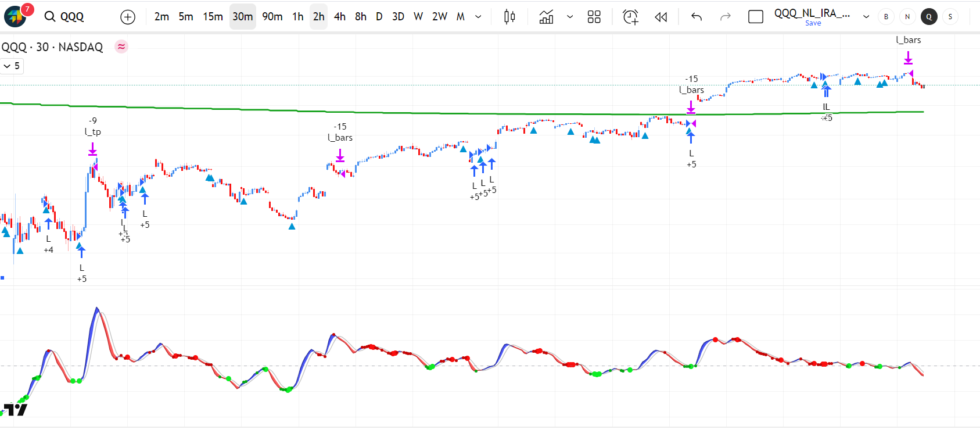Viewport: 980px width, 433px height.
Task: Select the 30m timeframe
Action: pos(243,17)
